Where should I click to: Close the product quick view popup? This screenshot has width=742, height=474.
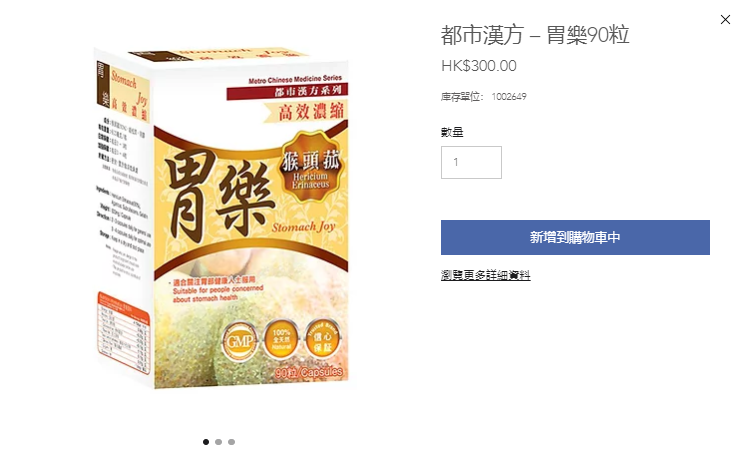725,19
